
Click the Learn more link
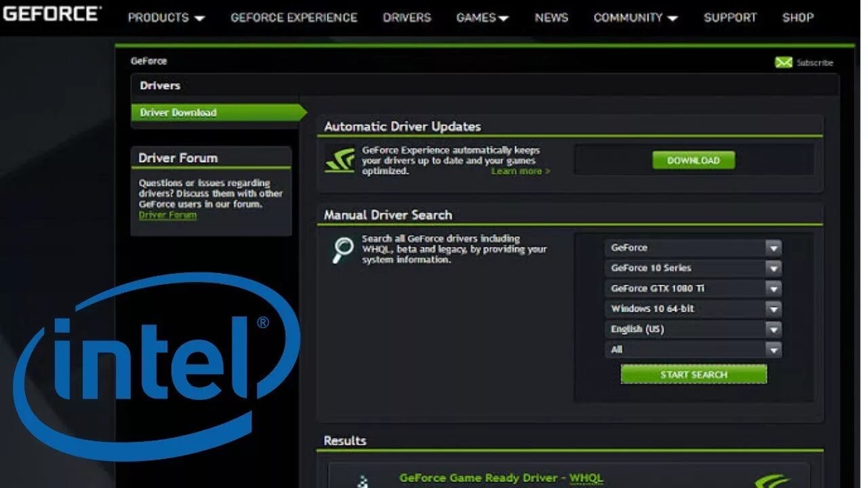point(521,171)
